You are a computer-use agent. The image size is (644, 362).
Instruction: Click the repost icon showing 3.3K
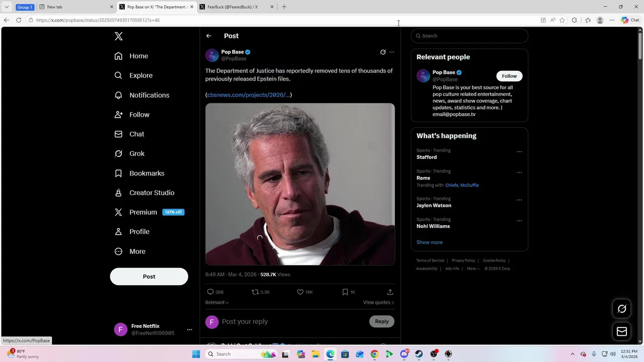point(256,292)
